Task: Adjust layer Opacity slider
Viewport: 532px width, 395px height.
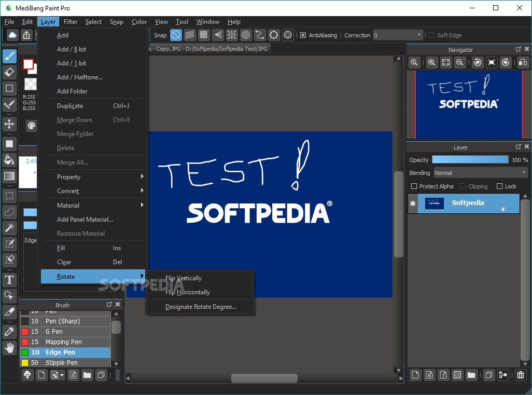Action: tap(470, 160)
